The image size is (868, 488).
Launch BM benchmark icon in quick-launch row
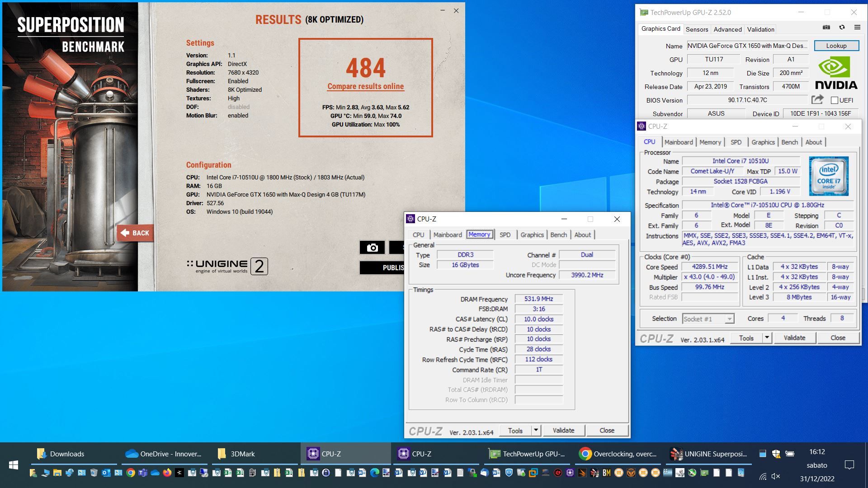tap(606, 473)
